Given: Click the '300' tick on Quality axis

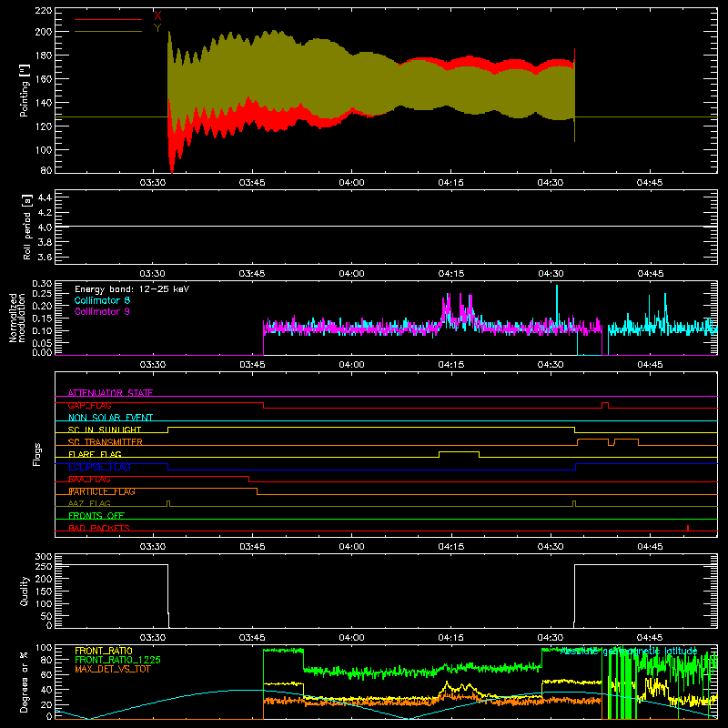Looking at the screenshot, I should tap(44, 557).
